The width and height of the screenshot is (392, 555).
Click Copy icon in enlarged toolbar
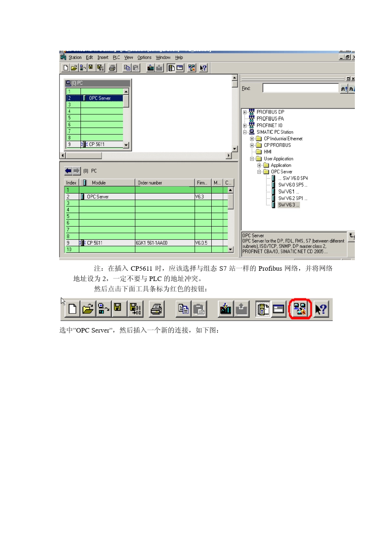[183, 309]
